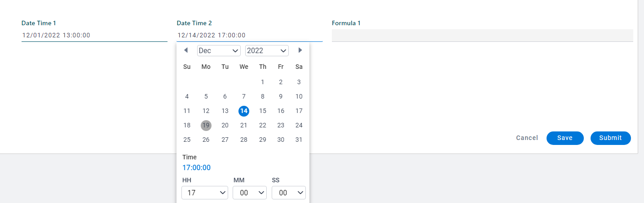
Task: Go to next month in calendar
Action: [300, 50]
